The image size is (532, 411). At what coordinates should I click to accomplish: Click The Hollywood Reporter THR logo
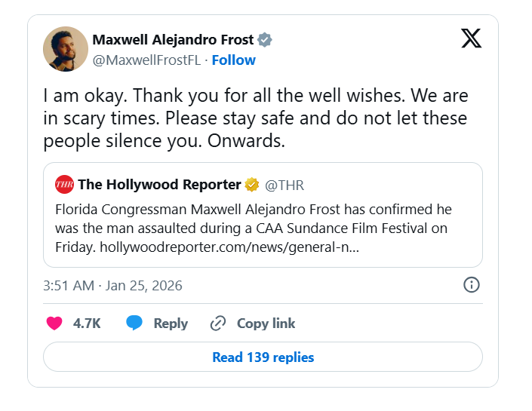64,185
